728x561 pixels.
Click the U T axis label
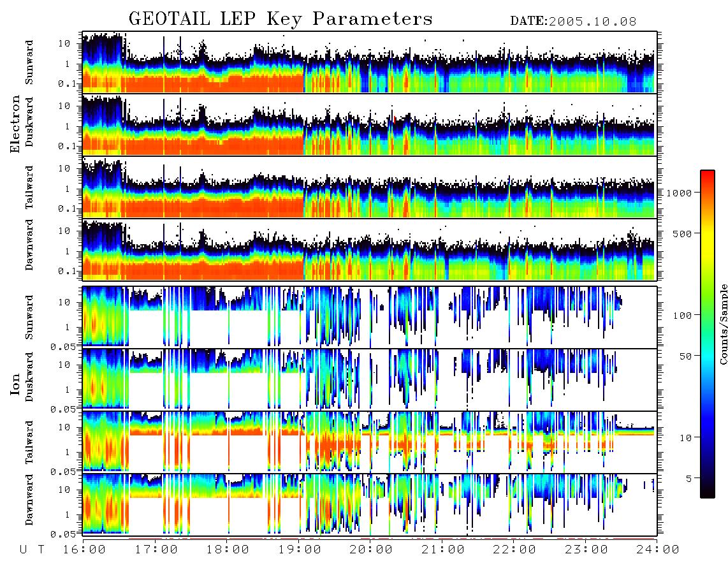click(x=33, y=550)
